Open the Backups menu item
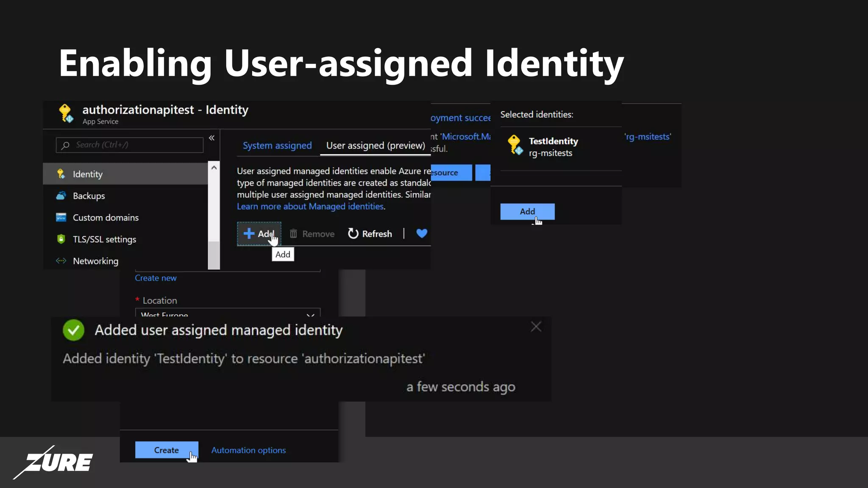 [x=125, y=196]
